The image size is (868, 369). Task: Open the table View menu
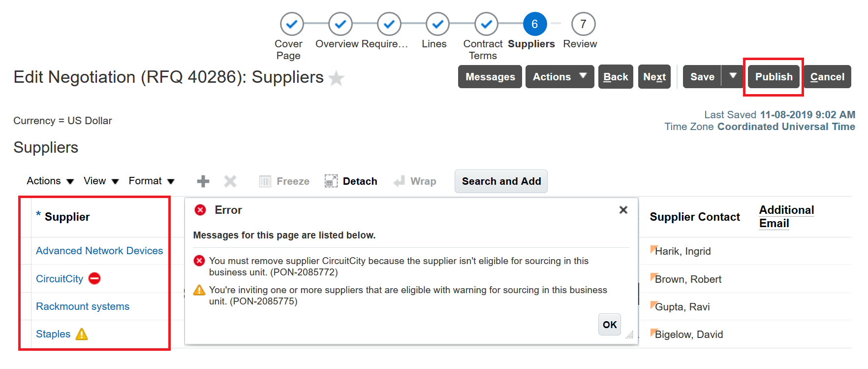(101, 181)
